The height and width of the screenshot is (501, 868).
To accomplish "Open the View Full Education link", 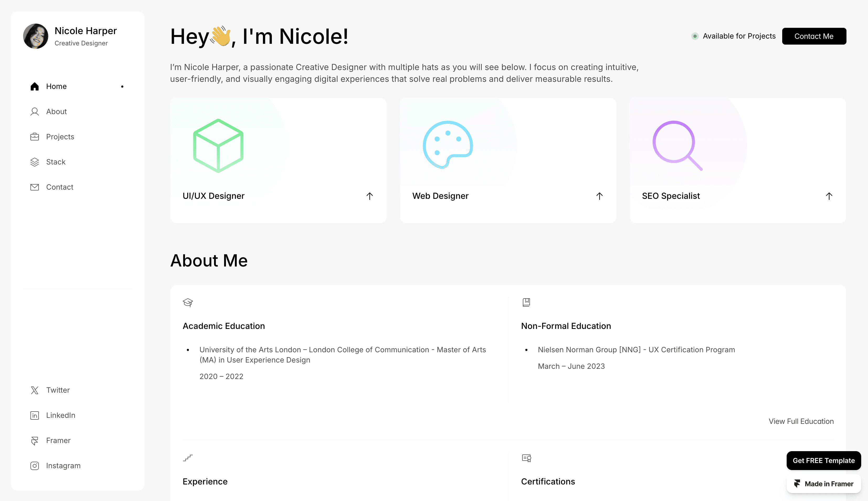I will pyautogui.click(x=801, y=421).
